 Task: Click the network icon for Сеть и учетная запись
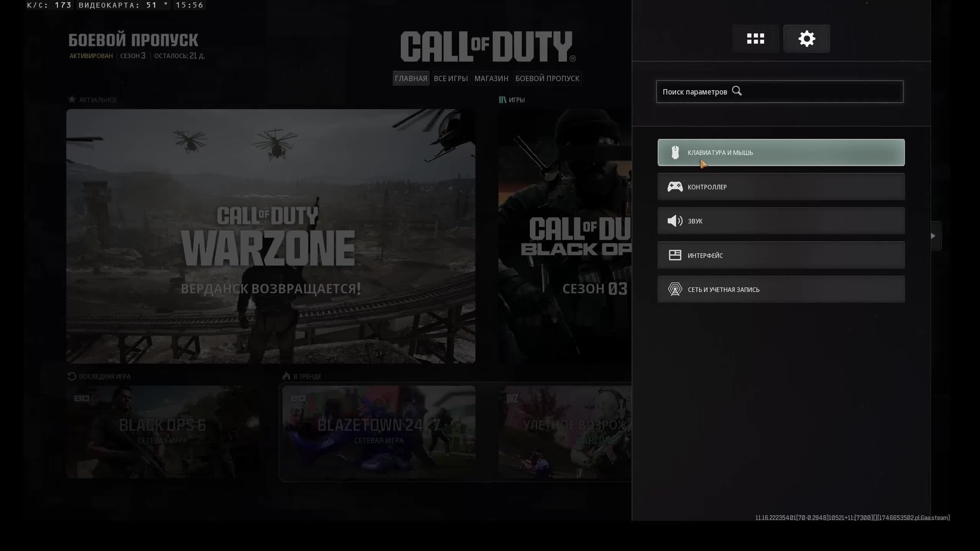(675, 289)
